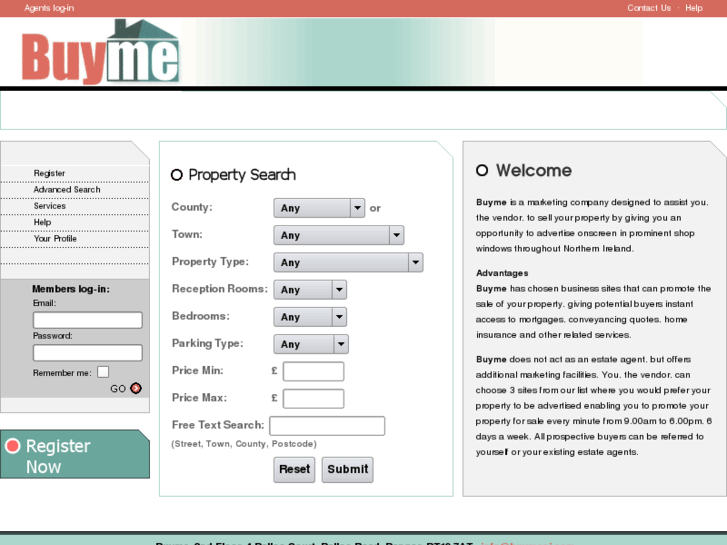
Task: Open the Contact Us link
Action: pyautogui.click(x=649, y=8)
